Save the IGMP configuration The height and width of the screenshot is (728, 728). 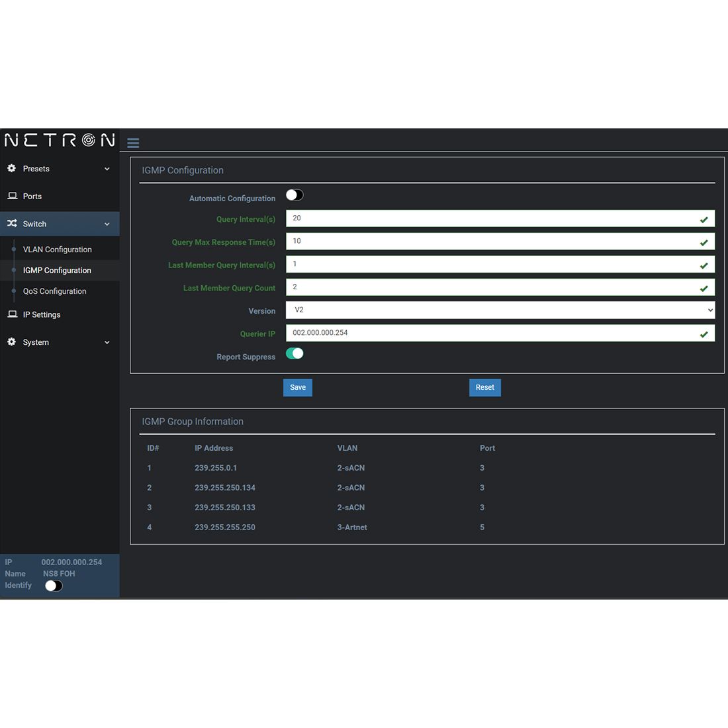(x=298, y=388)
